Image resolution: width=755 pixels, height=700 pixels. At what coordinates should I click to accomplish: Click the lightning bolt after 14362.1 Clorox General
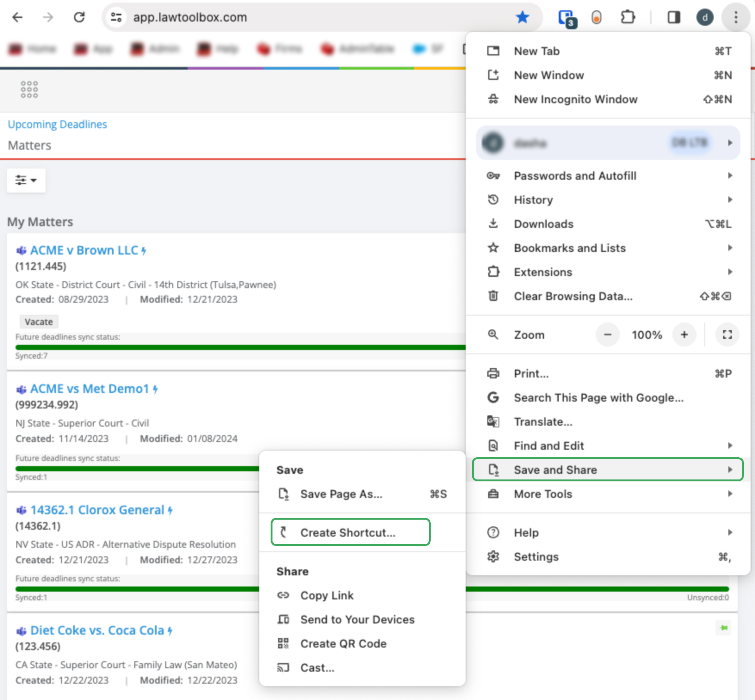(x=170, y=510)
